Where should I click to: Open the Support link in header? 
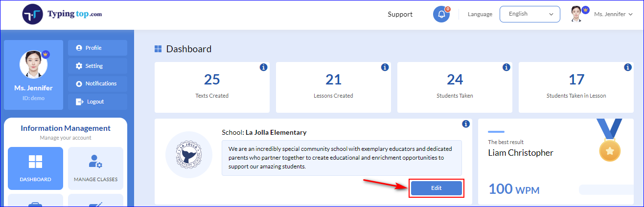[400, 14]
